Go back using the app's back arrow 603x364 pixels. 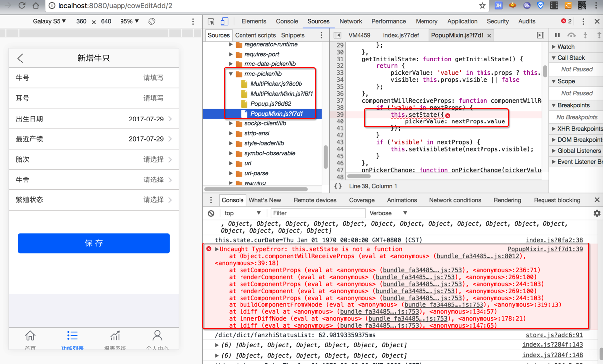20,58
